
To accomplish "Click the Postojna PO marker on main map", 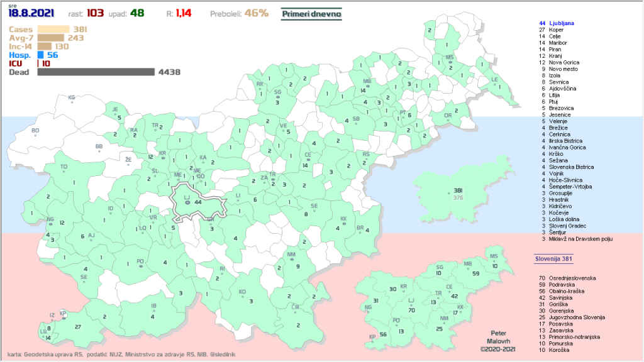I will point(140,266).
